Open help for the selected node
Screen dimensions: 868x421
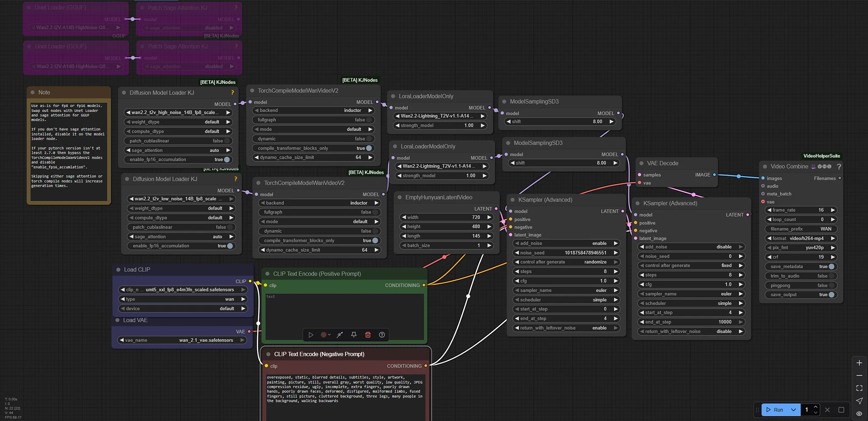pos(382,335)
